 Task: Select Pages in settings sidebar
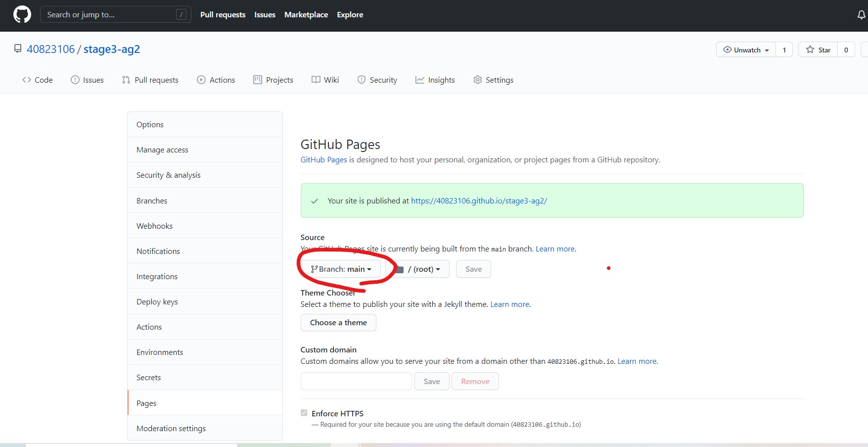click(x=205, y=403)
